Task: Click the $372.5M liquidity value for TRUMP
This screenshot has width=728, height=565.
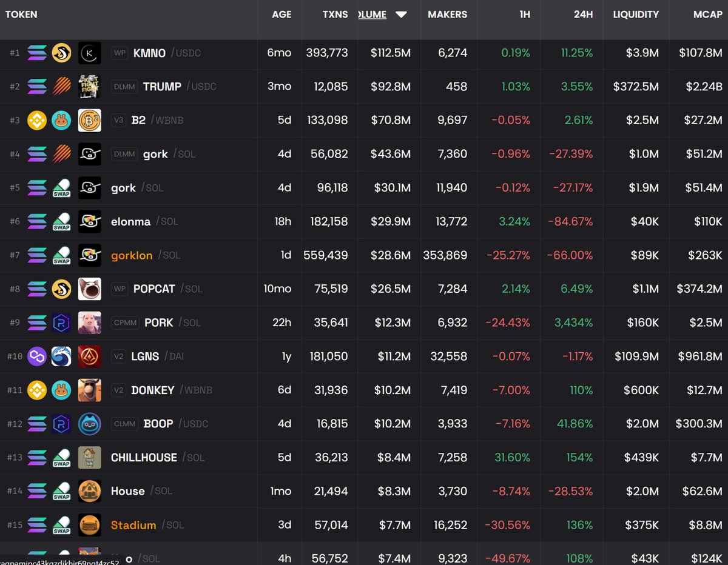Action: tap(636, 87)
